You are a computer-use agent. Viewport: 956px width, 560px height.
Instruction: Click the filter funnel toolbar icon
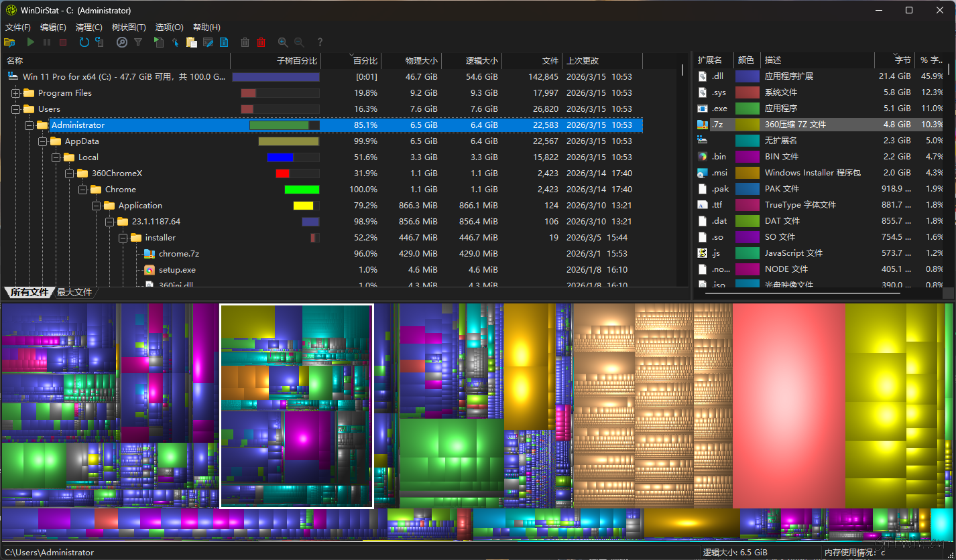[138, 42]
